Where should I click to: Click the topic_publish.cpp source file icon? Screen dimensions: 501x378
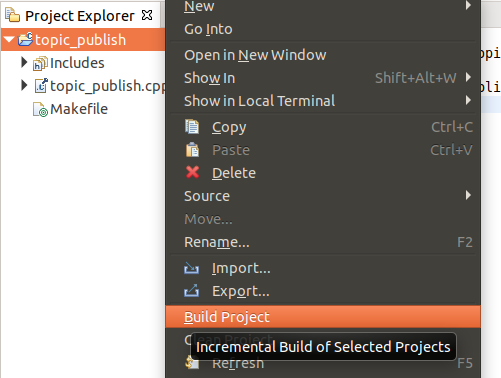click(x=41, y=86)
